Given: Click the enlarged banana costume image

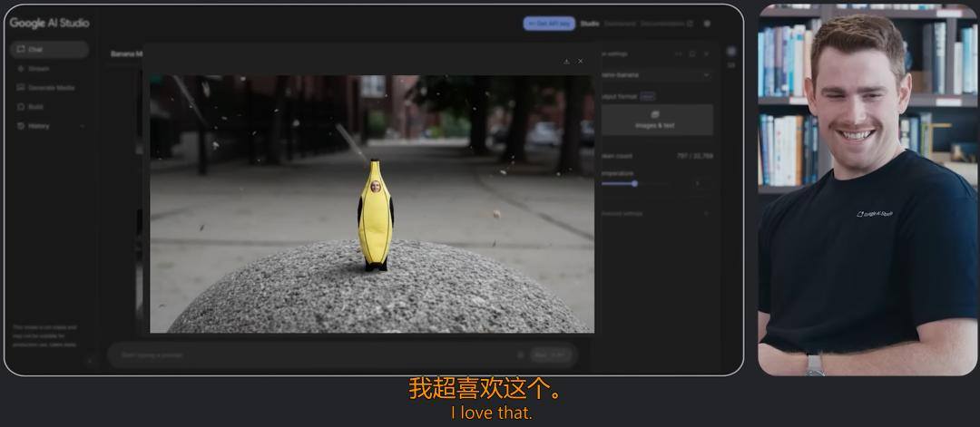Looking at the screenshot, I should point(373,204).
